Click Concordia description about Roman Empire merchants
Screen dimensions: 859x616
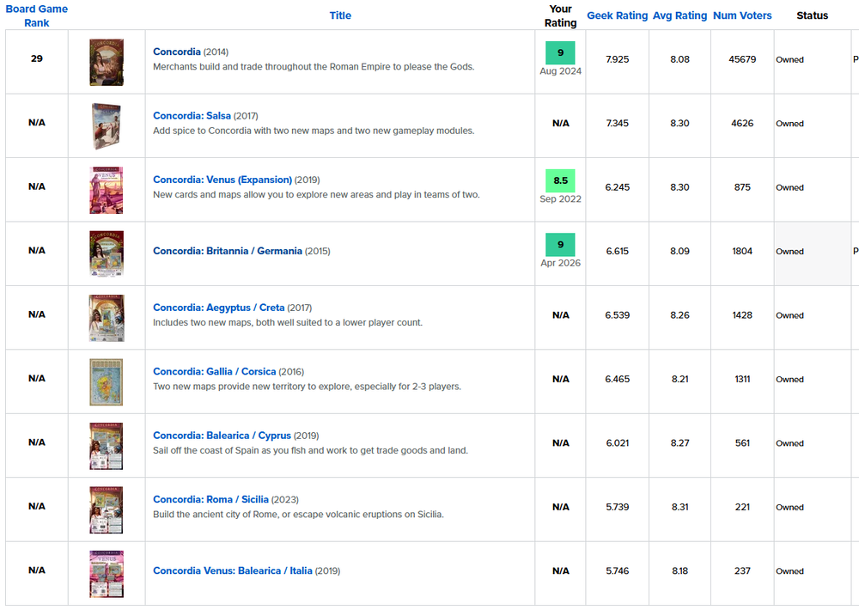pos(314,67)
